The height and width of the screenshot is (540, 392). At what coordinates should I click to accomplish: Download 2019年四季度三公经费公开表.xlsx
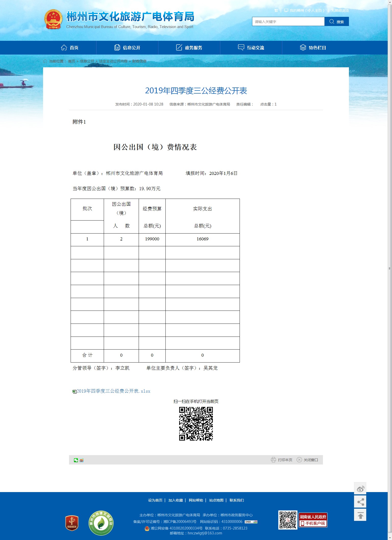point(113,391)
